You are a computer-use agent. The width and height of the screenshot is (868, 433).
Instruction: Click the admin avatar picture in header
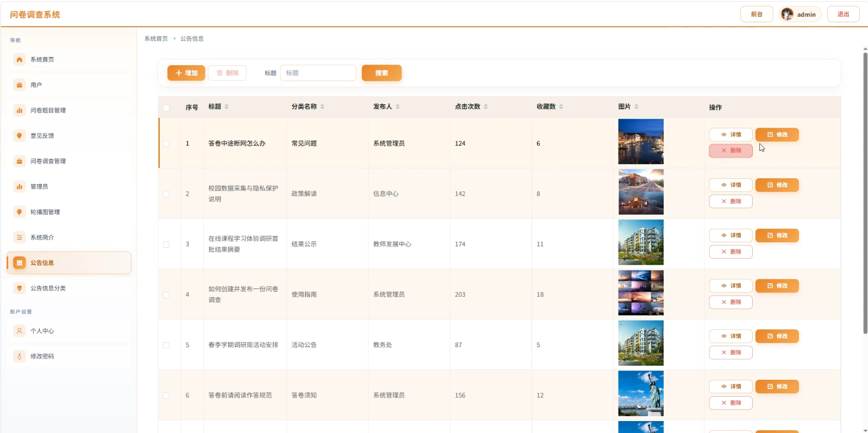coord(787,14)
